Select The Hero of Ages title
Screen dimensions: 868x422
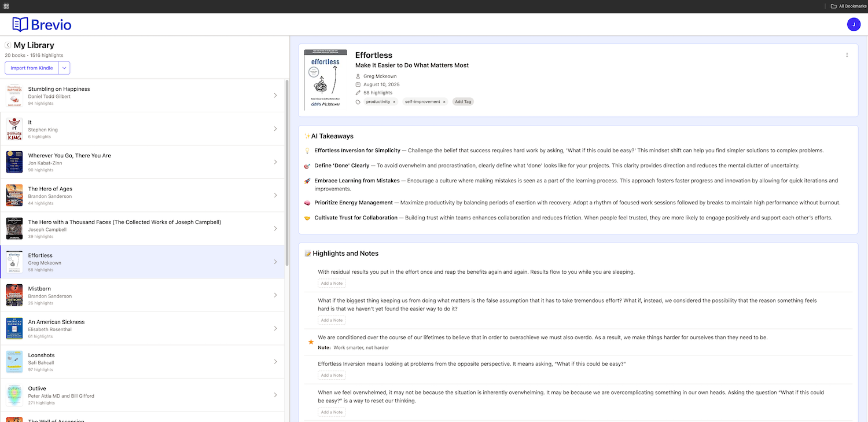click(x=50, y=189)
